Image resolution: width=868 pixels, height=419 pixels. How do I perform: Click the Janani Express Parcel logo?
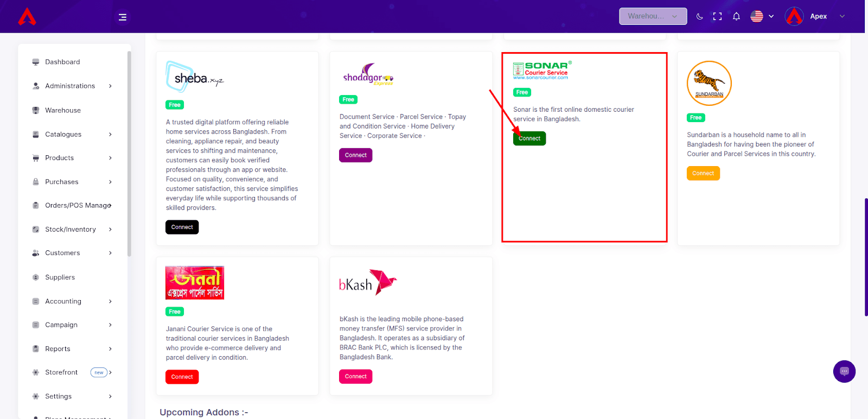pos(195,283)
